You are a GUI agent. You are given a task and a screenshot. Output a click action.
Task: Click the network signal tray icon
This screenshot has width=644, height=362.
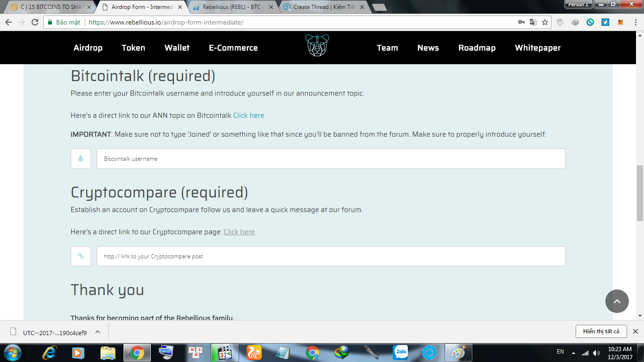coord(585,353)
